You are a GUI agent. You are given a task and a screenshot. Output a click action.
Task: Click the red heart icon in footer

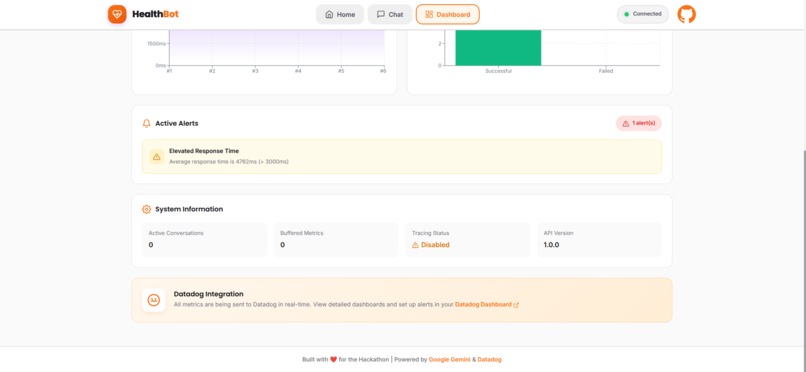[333, 360]
